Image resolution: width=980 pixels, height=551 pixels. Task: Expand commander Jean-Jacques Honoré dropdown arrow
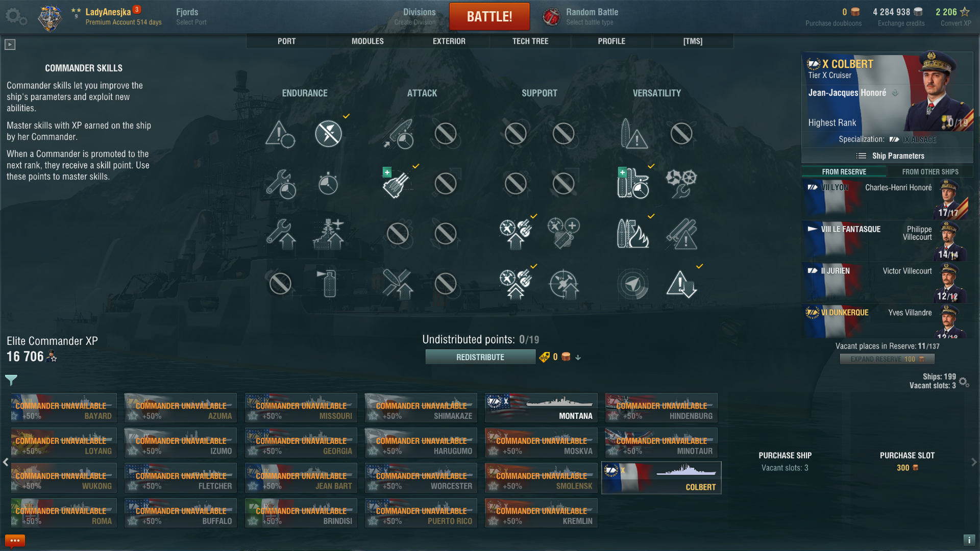coord(895,93)
